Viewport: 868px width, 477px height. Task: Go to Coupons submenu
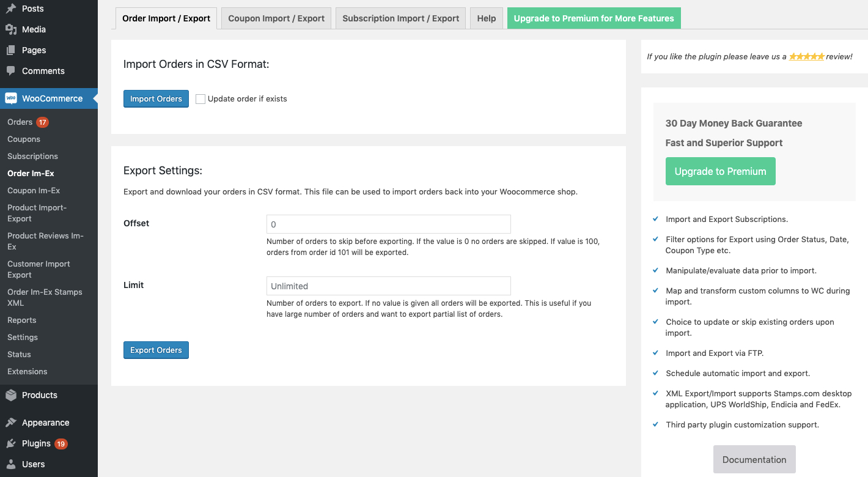(24, 139)
